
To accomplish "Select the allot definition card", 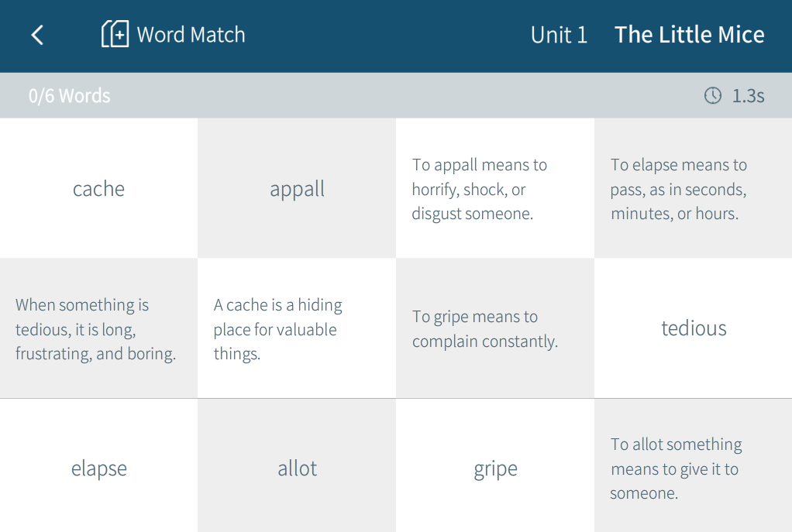I will (694, 469).
